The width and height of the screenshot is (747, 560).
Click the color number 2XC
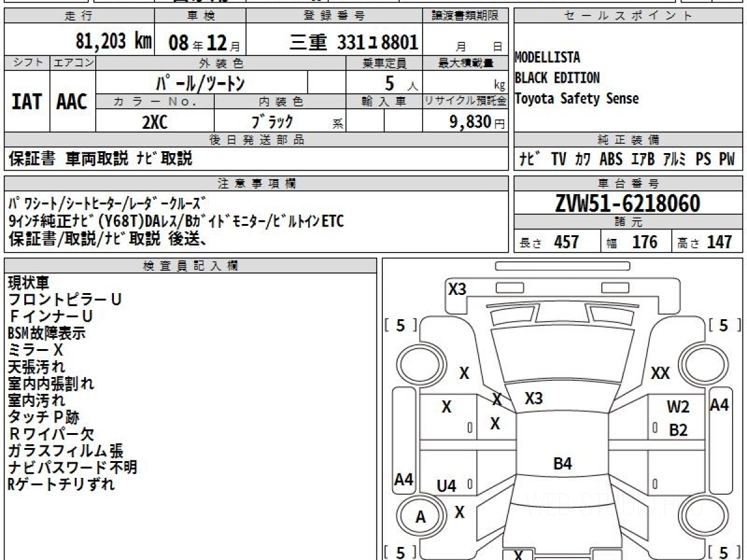pos(154,122)
